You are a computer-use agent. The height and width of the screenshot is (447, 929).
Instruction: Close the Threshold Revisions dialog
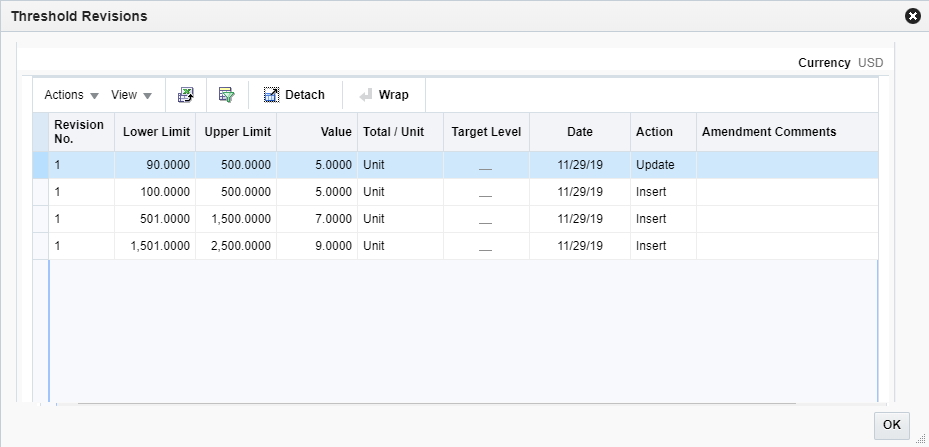(x=913, y=17)
